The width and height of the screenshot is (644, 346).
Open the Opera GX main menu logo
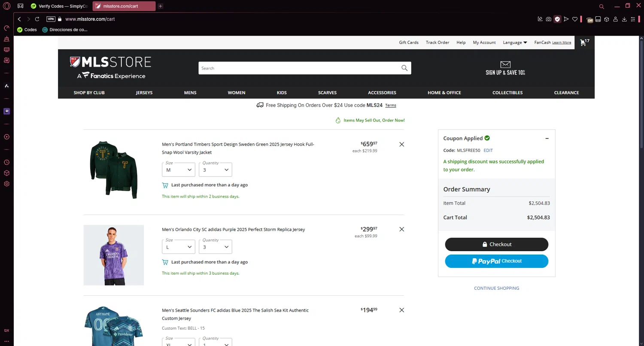coord(7,6)
